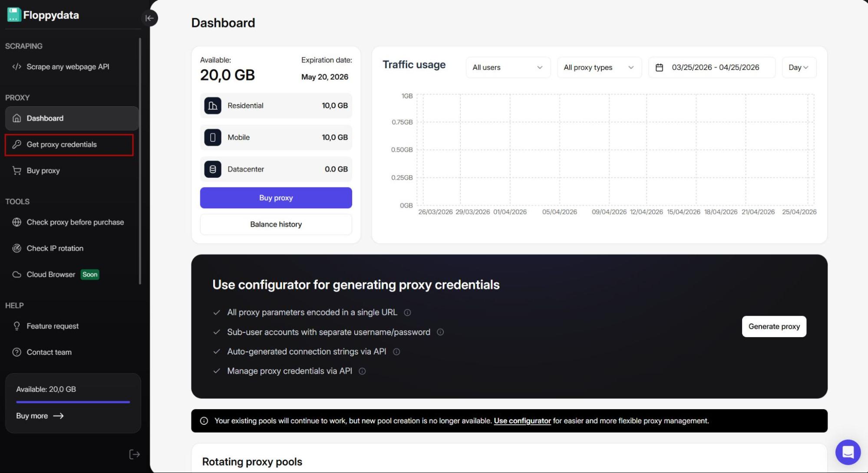Open Scrape any webpage API

click(x=68, y=66)
